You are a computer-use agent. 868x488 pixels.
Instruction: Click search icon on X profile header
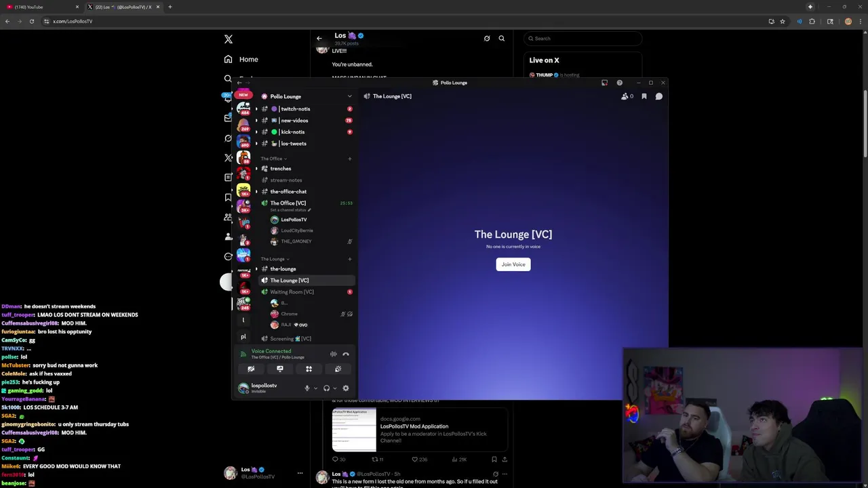coord(502,39)
